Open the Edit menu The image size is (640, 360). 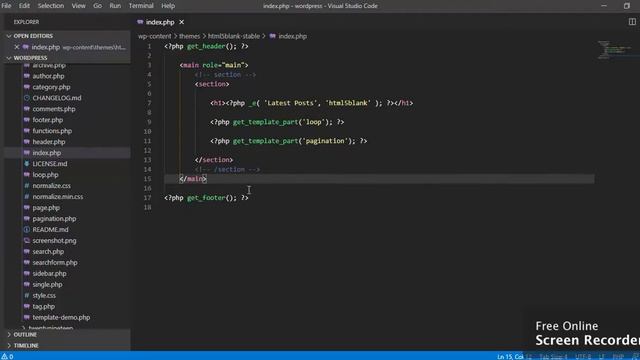pos(24,6)
